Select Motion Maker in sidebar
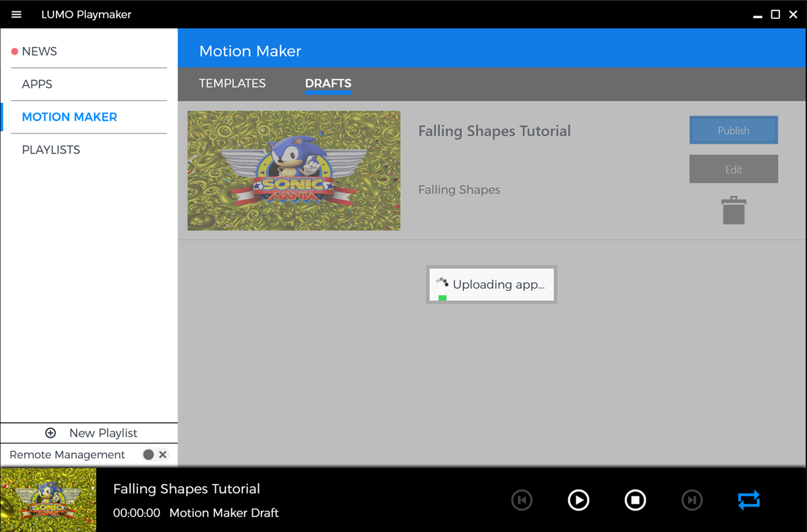 [x=69, y=117]
